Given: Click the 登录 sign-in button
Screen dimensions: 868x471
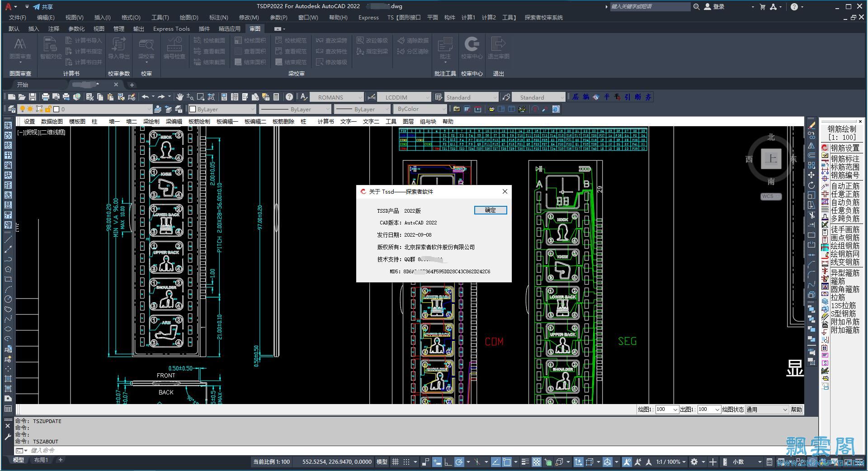Looking at the screenshot, I should click(715, 6).
